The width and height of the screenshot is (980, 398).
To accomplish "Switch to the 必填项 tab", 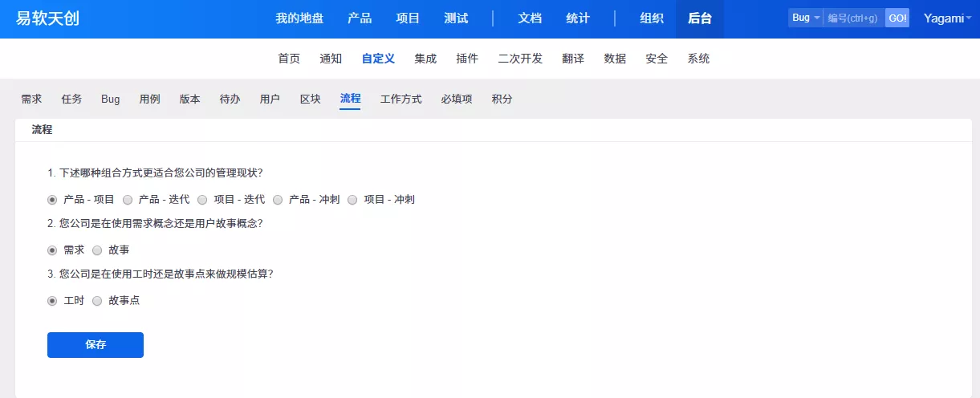I will (457, 99).
